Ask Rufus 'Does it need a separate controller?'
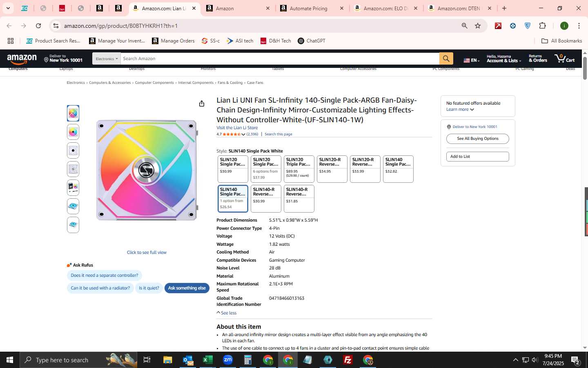 click(104, 276)
